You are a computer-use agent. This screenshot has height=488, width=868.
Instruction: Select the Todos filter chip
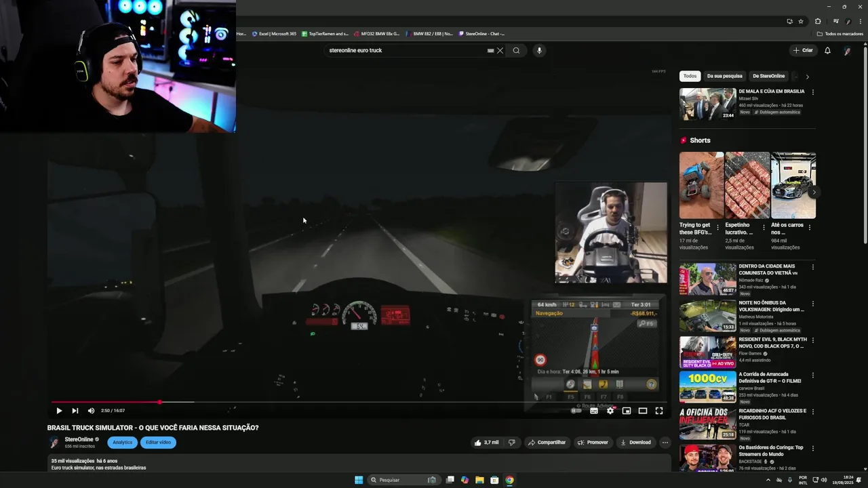pos(690,77)
